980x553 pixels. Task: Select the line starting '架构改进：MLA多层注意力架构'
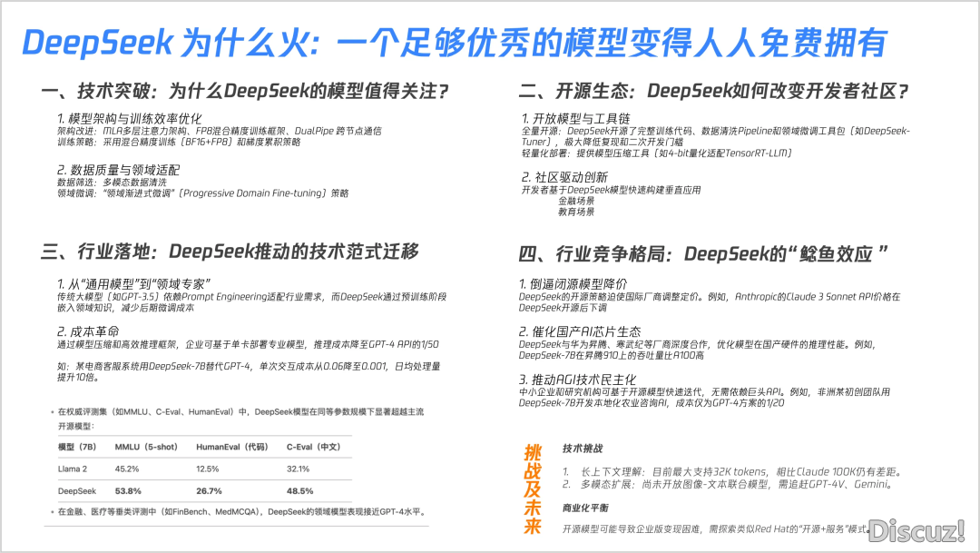(x=219, y=131)
